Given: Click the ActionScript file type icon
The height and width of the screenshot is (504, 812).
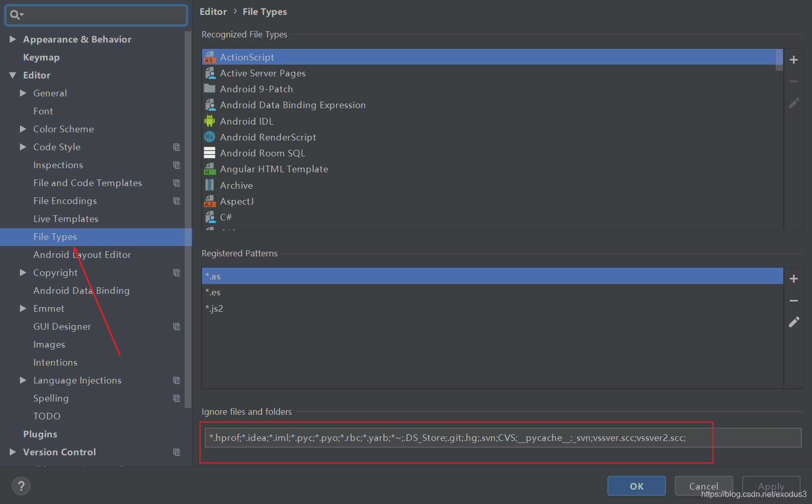Looking at the screenshot, I should 209,57.
